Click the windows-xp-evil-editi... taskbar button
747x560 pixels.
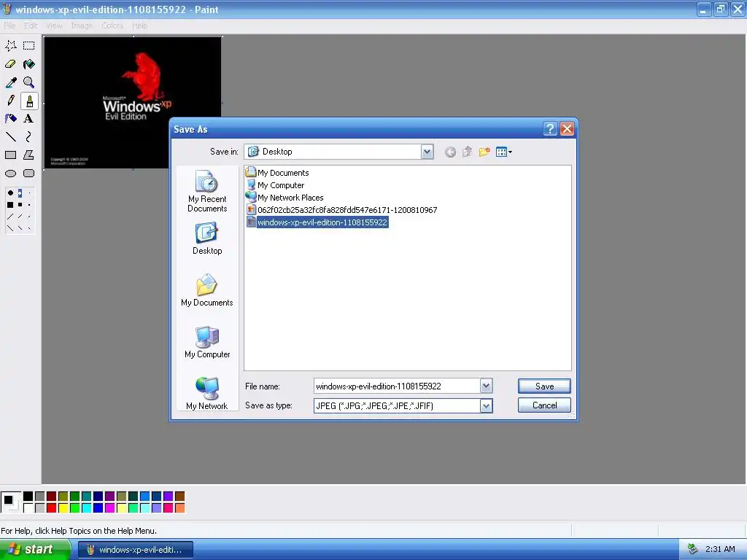pos(136,550)
